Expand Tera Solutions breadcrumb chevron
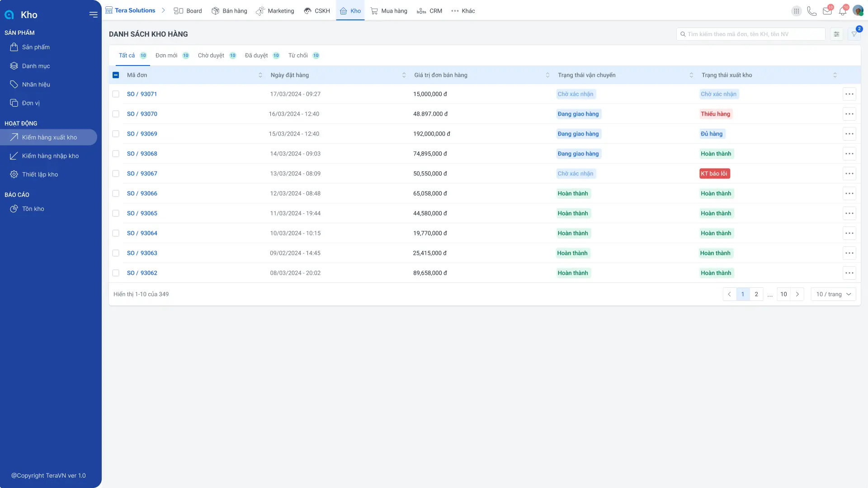 pyautogui.click(x=164, y=10)
